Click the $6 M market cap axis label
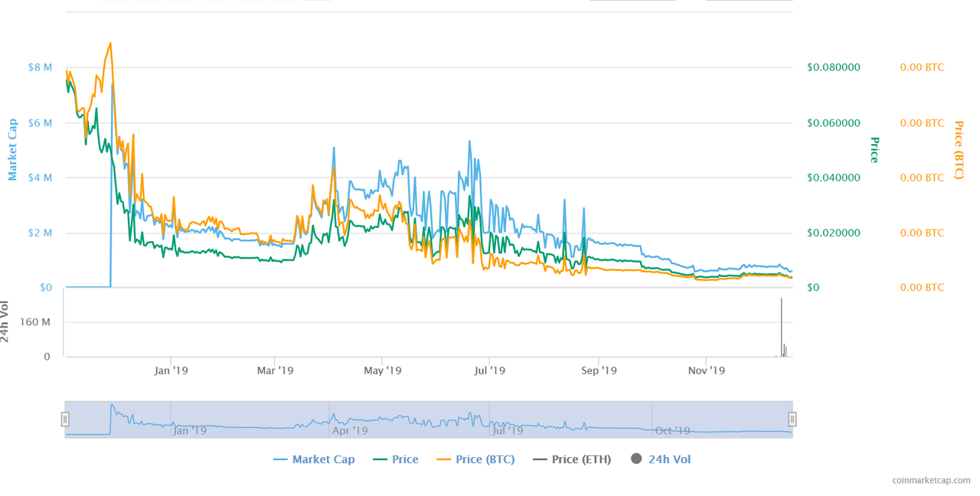 [x=40, y=122]
